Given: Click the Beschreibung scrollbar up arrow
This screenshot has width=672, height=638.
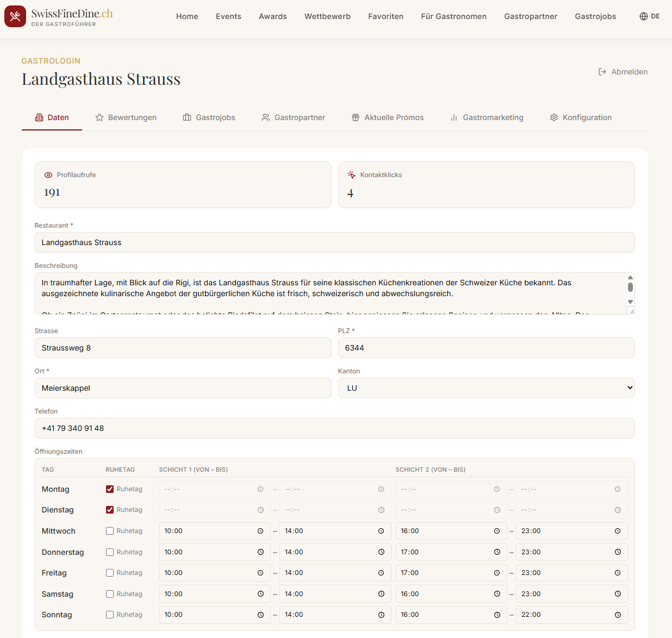Looking at the screenshot, I should click(630, 277).
